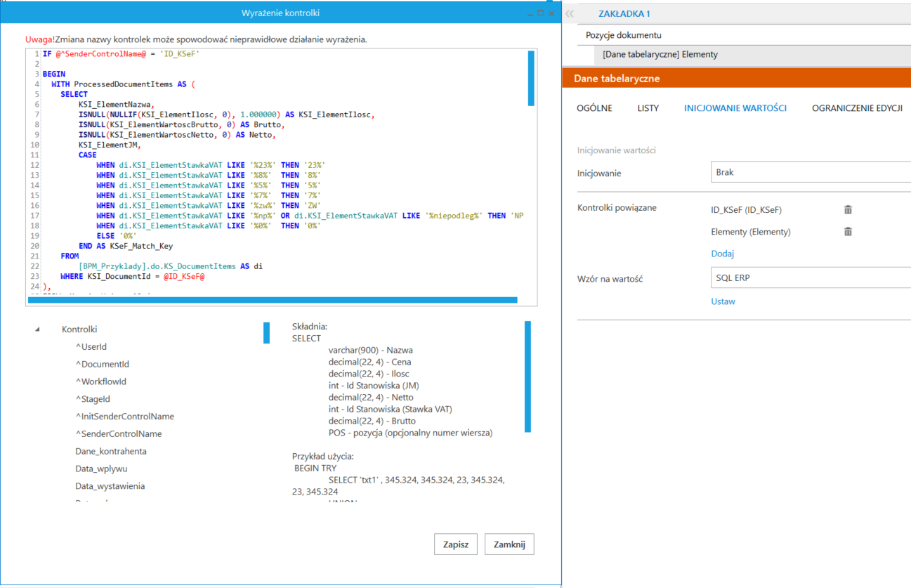The width and height of the screenshot is (911, 588).
Task: Select ^SenderControlName in the controls tree
Action: (119, 434)
